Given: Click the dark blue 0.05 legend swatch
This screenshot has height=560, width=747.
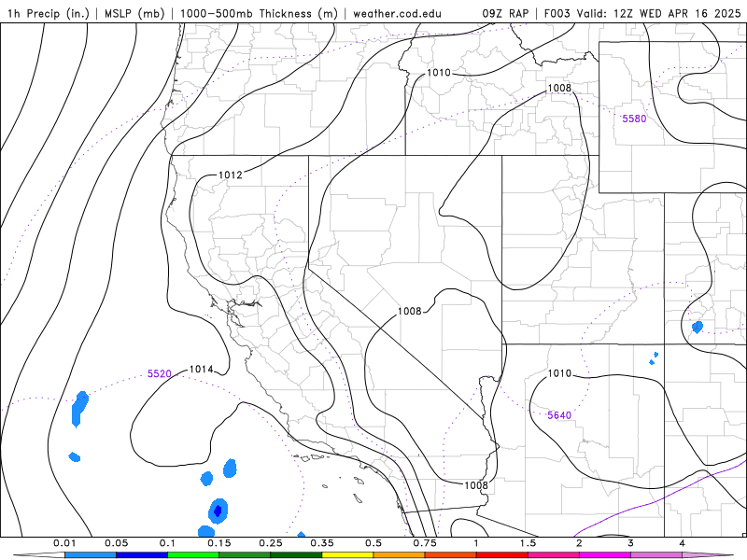Looking at the screenshot, I should point(142,555).
